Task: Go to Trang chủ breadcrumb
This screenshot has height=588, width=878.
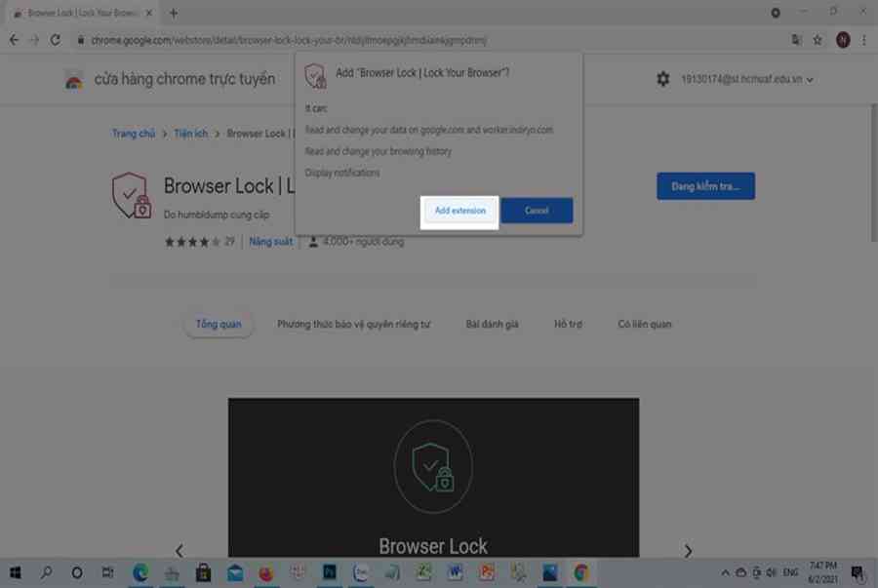Action: pos(134,134)
